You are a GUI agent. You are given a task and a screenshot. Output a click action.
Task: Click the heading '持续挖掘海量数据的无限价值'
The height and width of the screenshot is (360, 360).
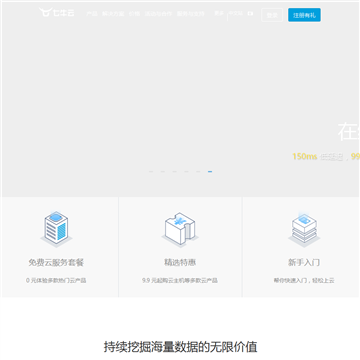click(180, 347)
